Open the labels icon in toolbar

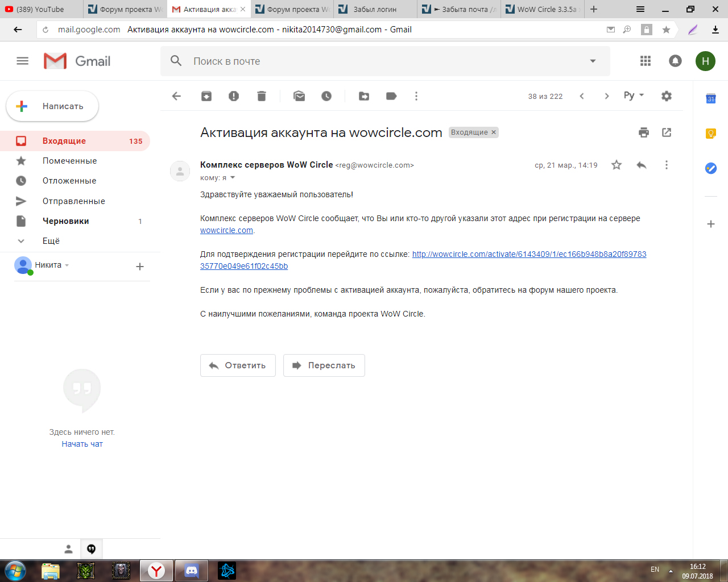[x=391, y=96]
